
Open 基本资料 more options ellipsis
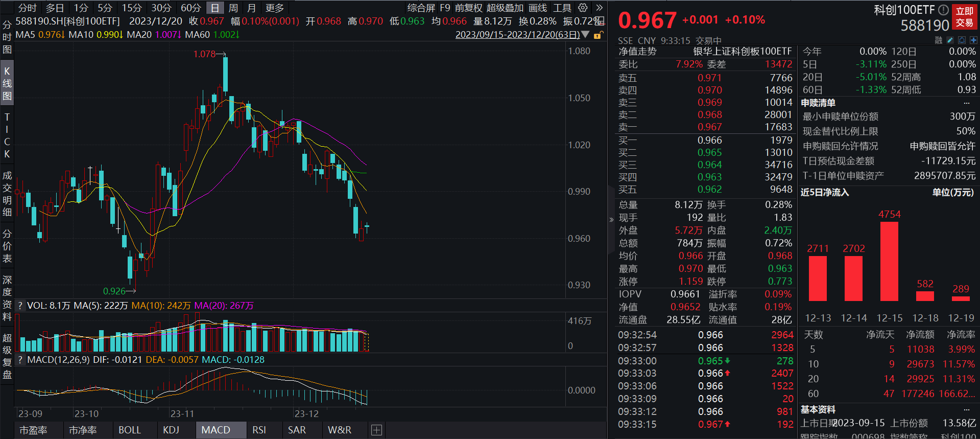point(966,410)
